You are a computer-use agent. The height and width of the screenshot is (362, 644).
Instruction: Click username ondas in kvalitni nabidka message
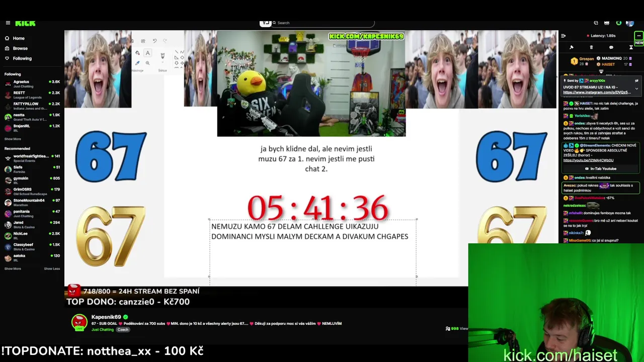click(580, 177)
